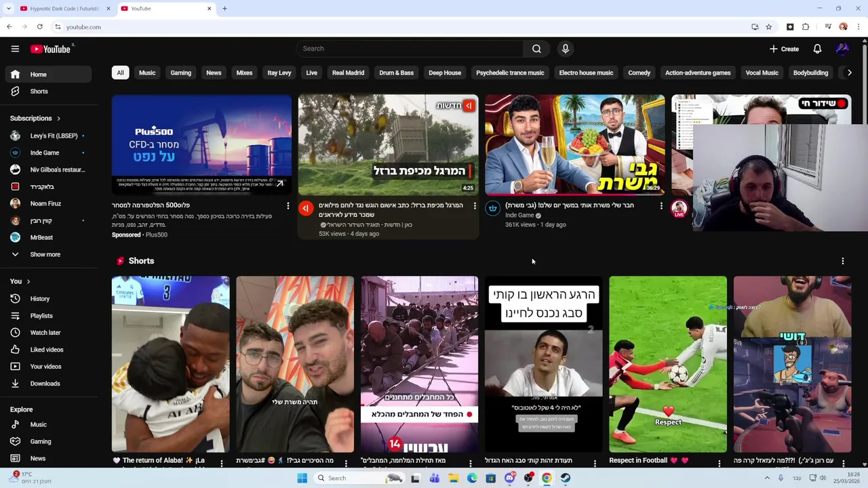Select the Music filter chip
The width and height of the screenshot is (868, 488).
coord(147,73)
